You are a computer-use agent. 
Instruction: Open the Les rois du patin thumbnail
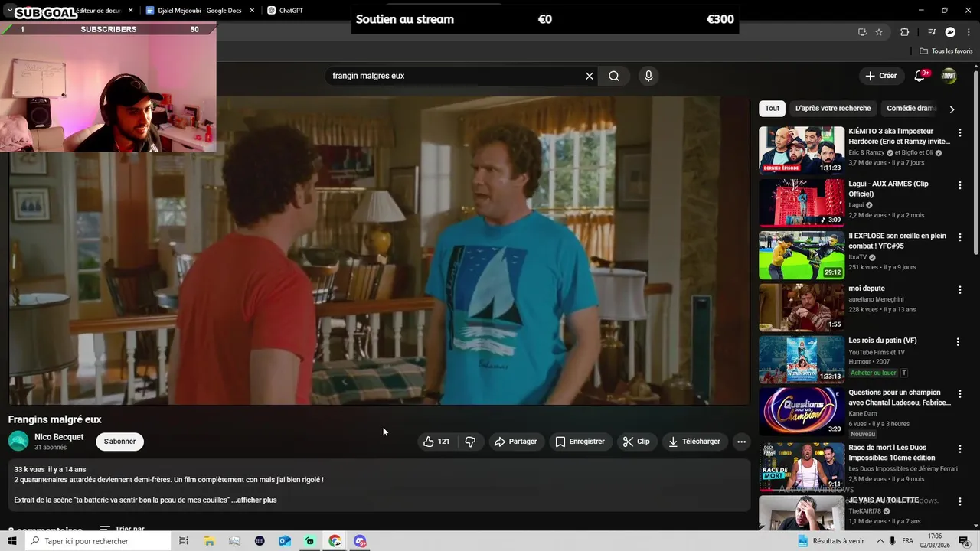pyautogui.click(x=802, y=359)
